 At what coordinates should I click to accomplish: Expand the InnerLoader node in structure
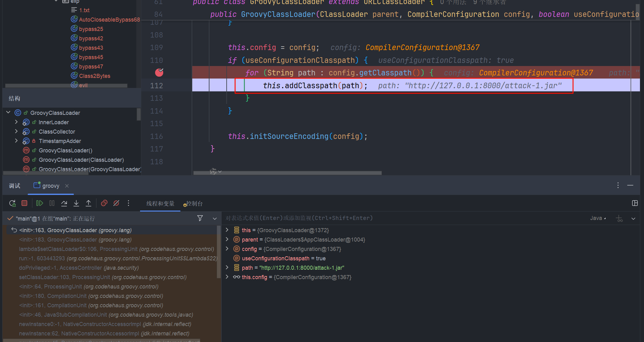coord(16,122)
